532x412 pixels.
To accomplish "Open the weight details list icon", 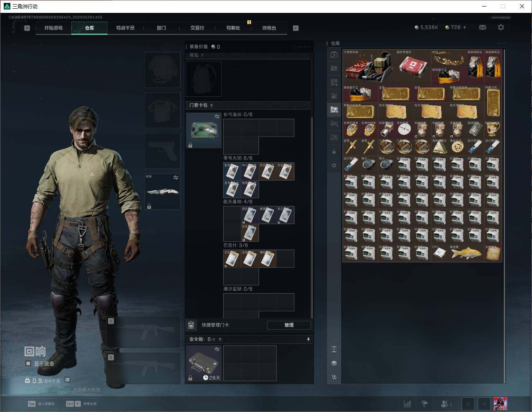I will click(x=67, y=380).
